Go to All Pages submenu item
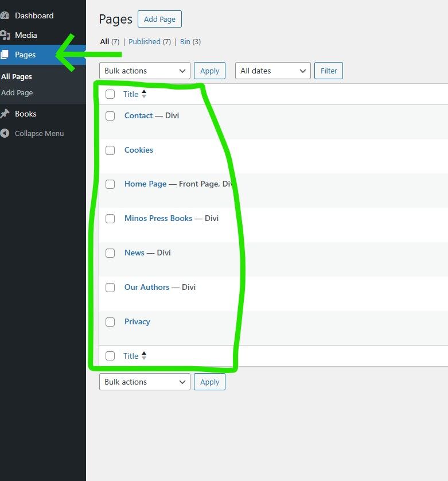The height and width of the screenshot is (481, 448). 17,77
